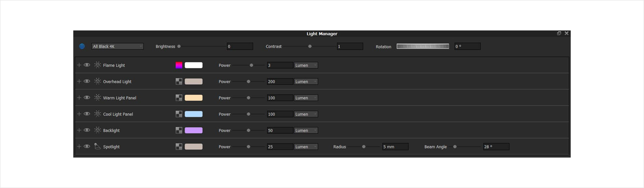Screen dimensions: 644x188
Task: Open the Lumen unit dropdown for Warm Light Panel
Action: (306, 98)
